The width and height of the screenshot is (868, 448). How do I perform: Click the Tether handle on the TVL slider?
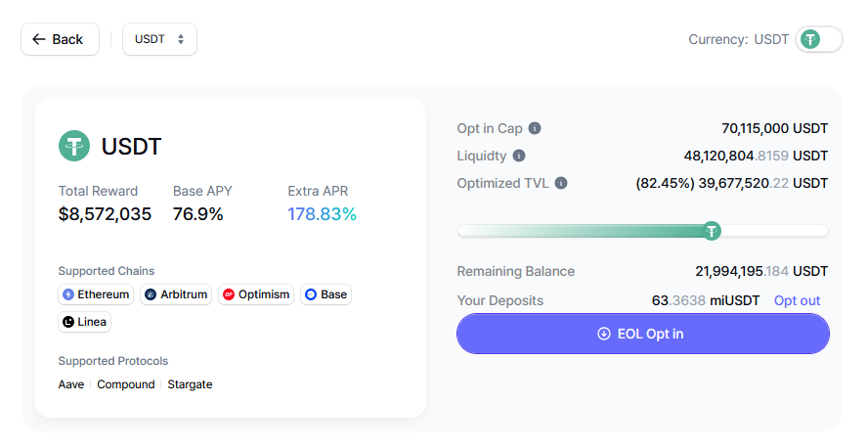point(713,231)
